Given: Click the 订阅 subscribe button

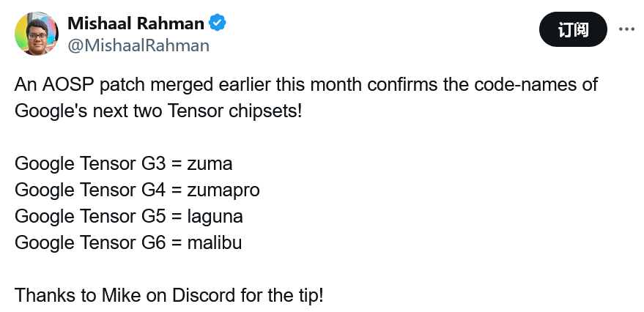Looking at the screenshot, I should click(x=573, y=29).
